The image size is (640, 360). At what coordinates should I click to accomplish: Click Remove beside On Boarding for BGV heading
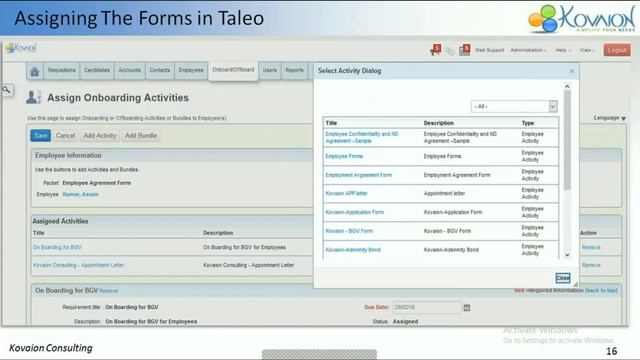[109, 291]
